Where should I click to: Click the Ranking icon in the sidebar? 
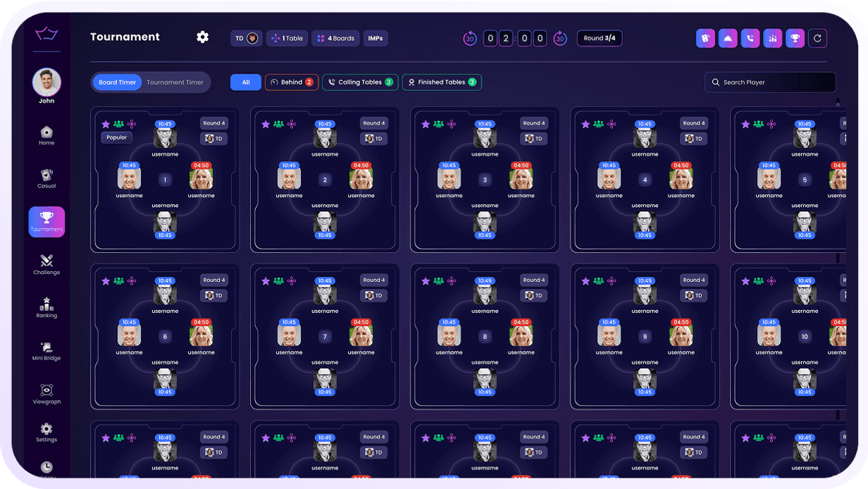[46, 308]
